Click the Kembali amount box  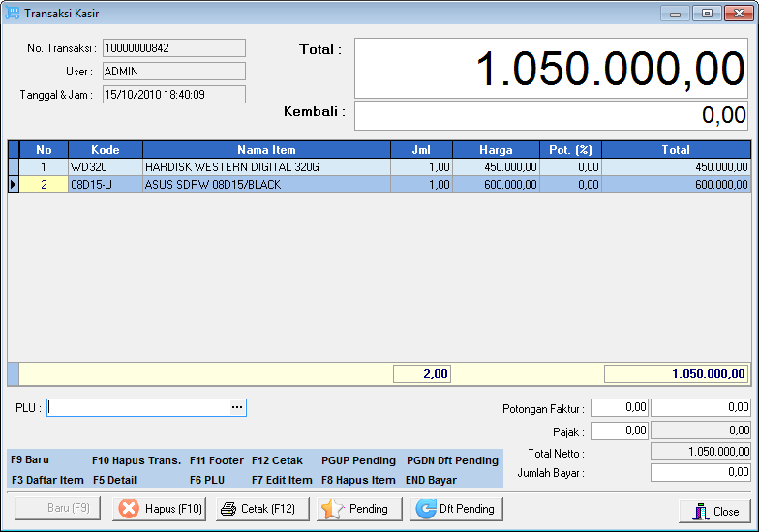click(x=552, y=115)
